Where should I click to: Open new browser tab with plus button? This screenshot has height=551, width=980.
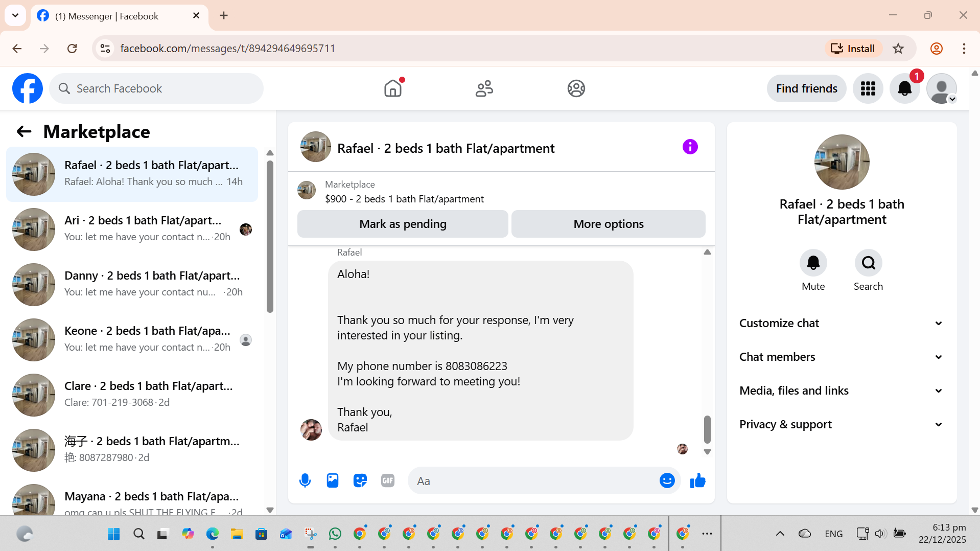click(224, 15)
